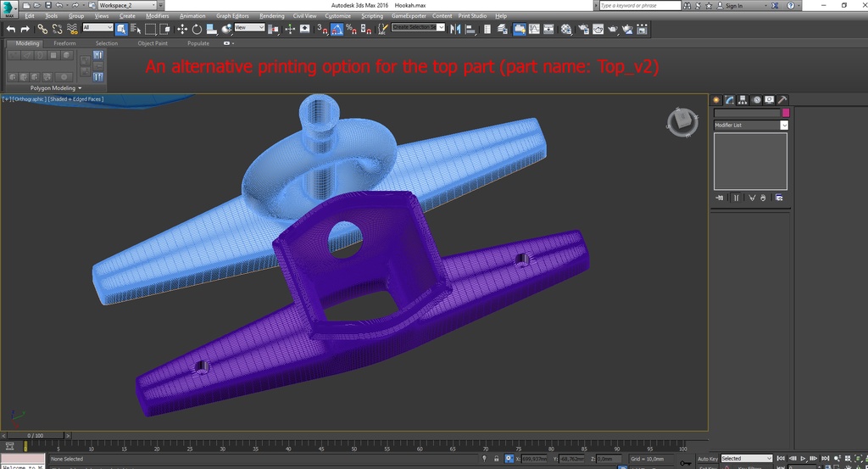Screen dimensions: 868x469
Task: Click the X coordinate input field
Action: point(534,459)
